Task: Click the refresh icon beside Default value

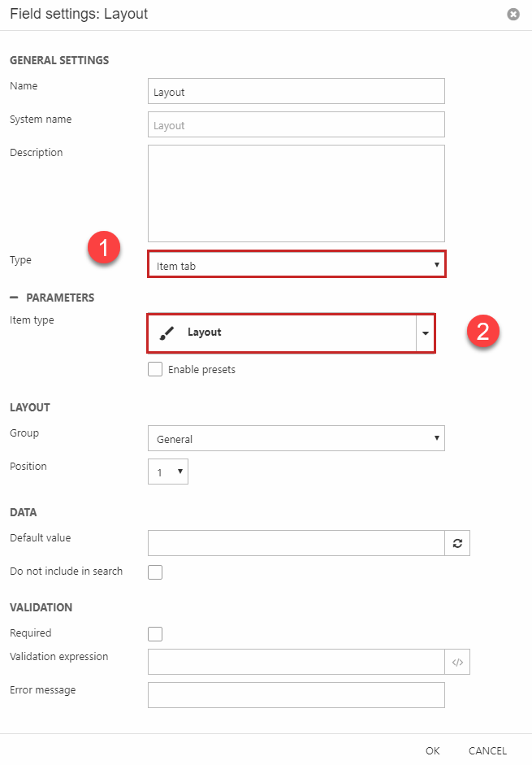Action: [457, 543]
